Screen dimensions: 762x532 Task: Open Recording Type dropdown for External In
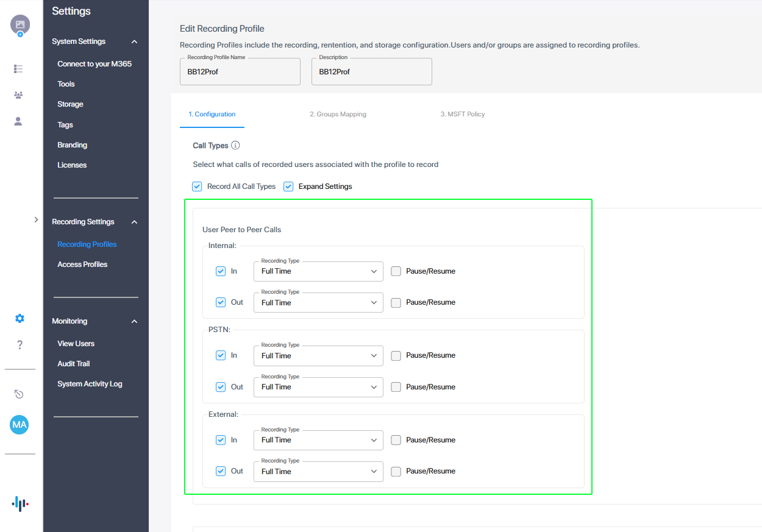tap(318, 440)
